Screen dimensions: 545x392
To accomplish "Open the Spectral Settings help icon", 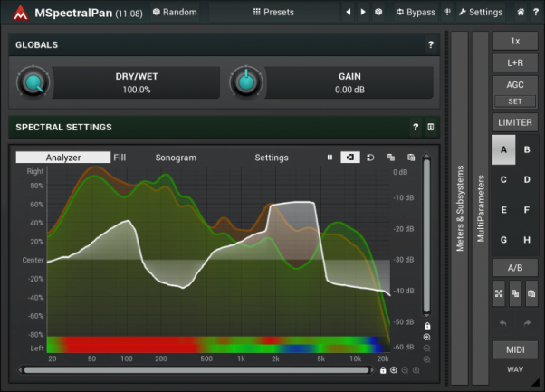I will [x=416, y=128].
